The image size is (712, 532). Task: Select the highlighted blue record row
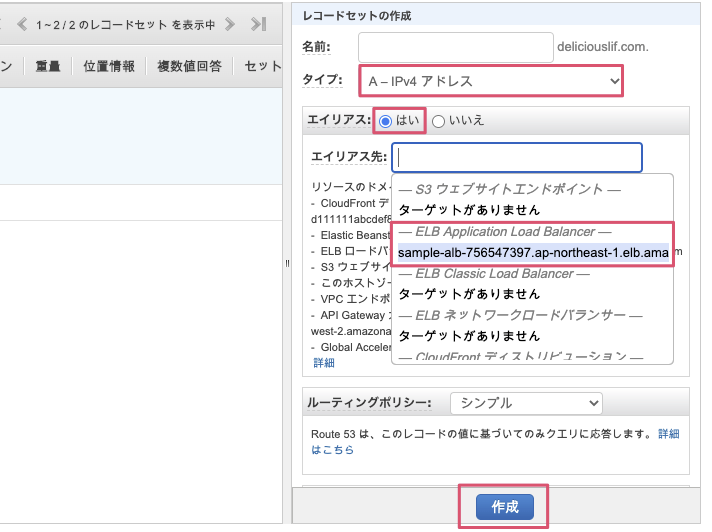140,135
